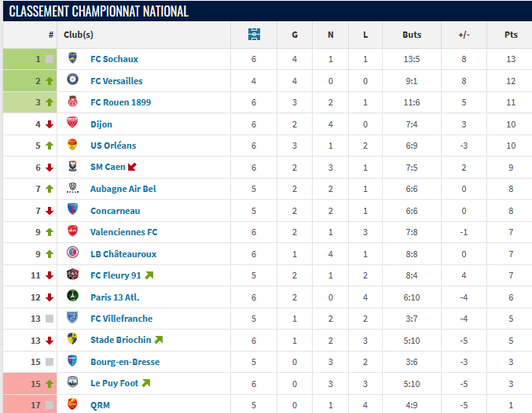Go to LB Châteauroux club page
Image resolution: width=532 pixels, height=413 pixels.
click(x=123, y=253)
